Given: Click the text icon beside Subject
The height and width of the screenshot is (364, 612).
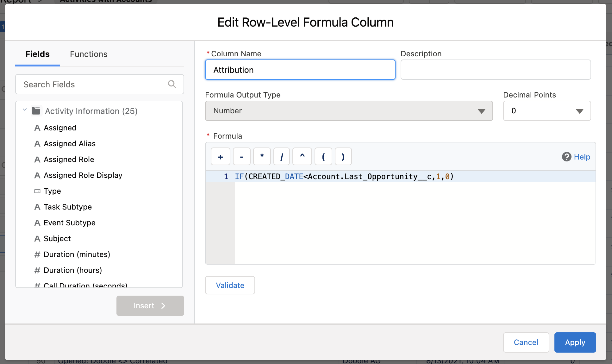Looking at the screenshot, I should 37,239.
